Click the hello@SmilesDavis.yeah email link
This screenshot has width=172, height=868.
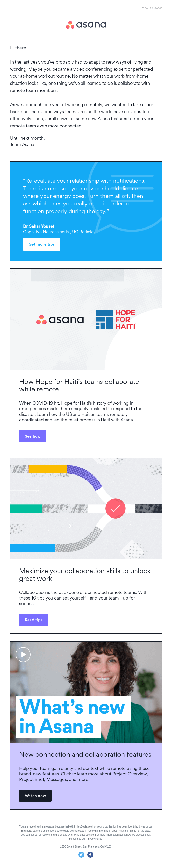(x=79, y=826)
